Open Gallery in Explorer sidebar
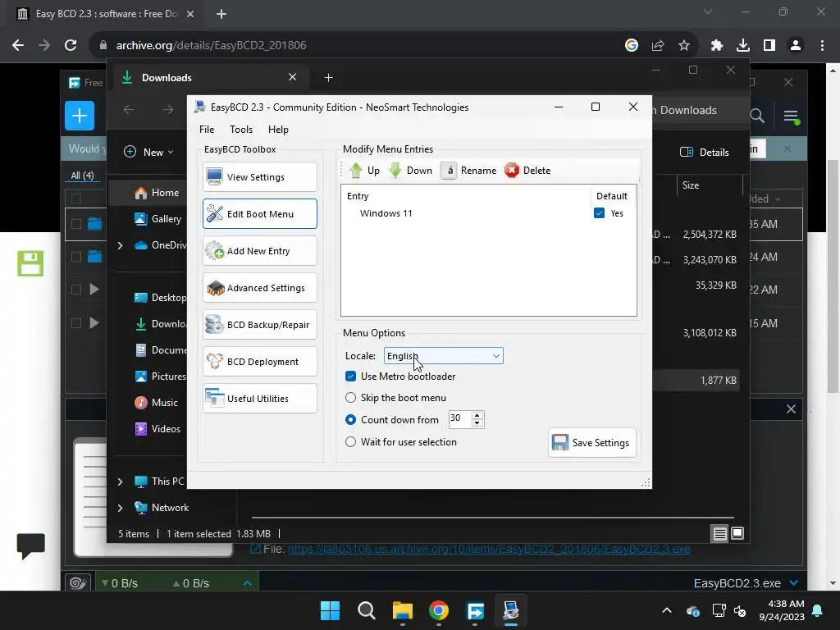This screenshot has width=840, height=630. (x=158, y=218)
